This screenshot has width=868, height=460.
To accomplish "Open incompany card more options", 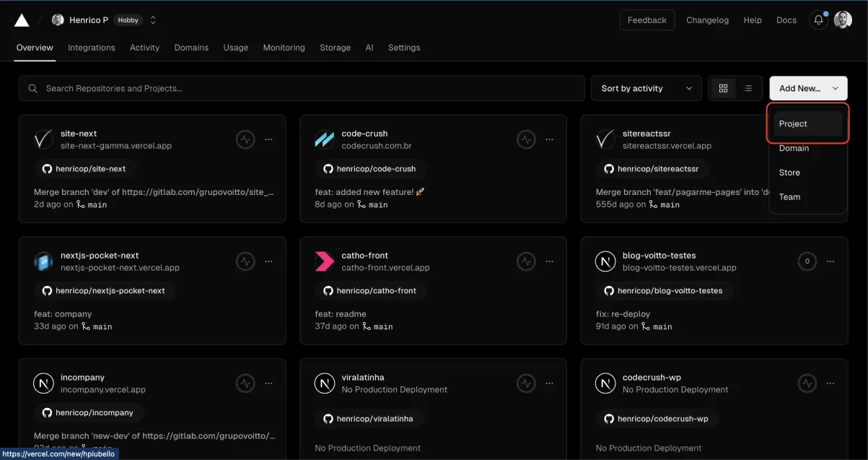I will pyautogui.click(x=268, y=383).
